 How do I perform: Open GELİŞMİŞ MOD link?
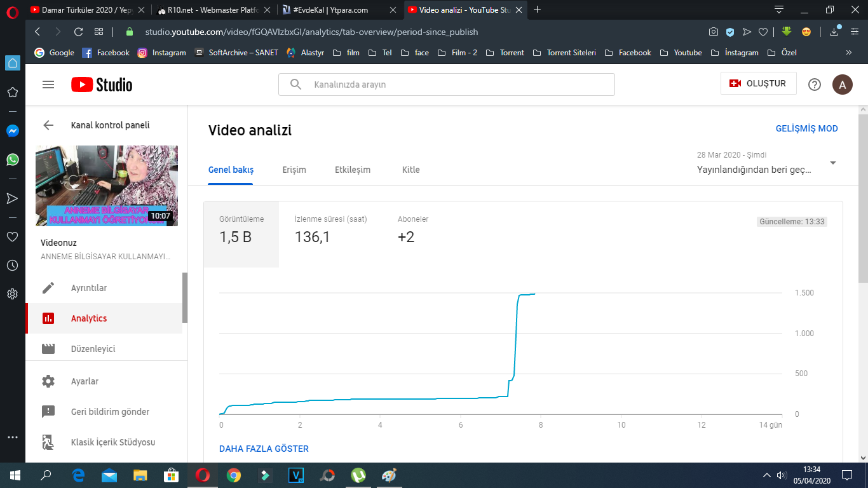807,128
